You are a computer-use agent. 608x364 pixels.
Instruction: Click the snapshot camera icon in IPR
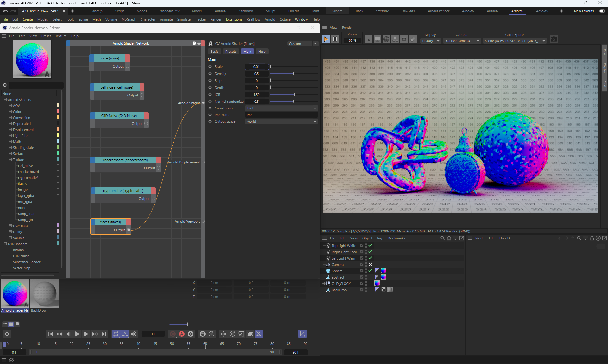point(554,39)
